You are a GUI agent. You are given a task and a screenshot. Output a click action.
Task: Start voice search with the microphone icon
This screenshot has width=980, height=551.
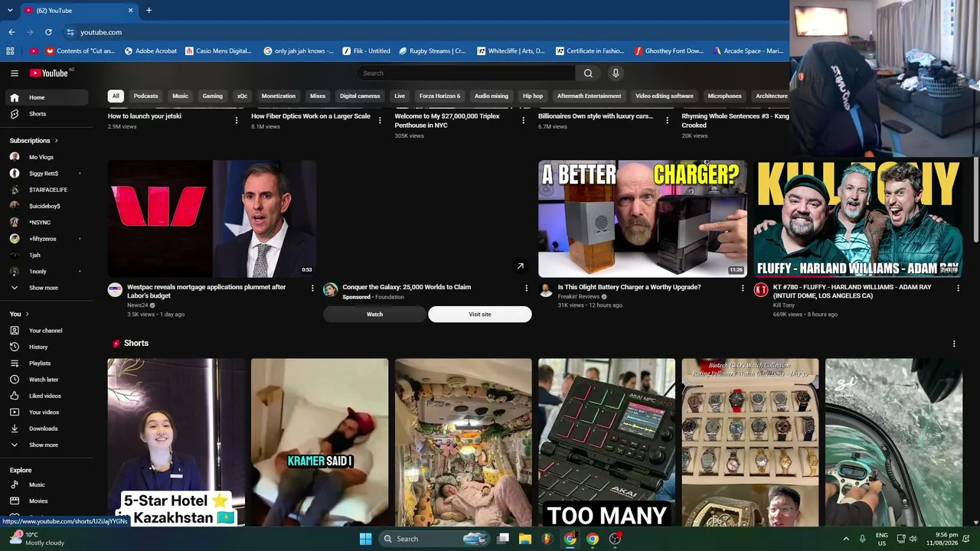[x=615, y=73]
